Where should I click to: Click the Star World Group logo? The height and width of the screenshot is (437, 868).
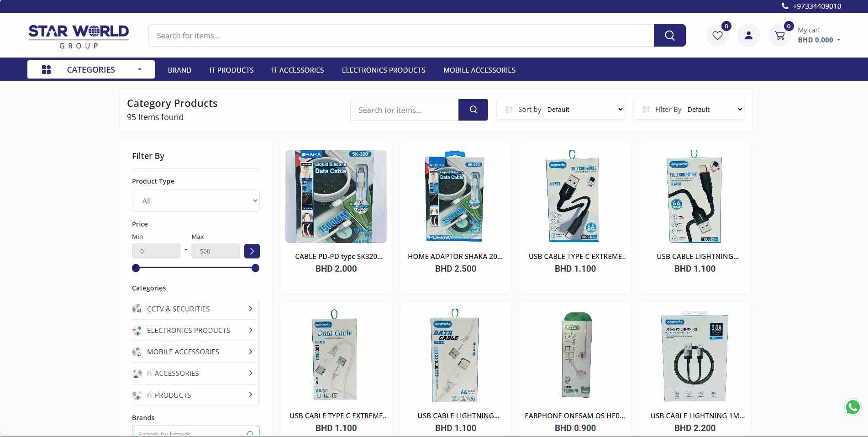point(79,36)
